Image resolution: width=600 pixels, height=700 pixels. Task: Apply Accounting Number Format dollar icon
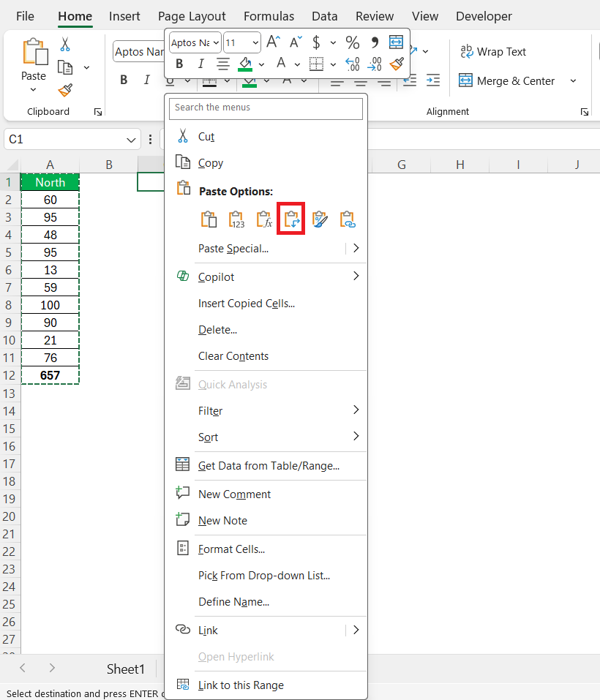click(x=316, y=42)
